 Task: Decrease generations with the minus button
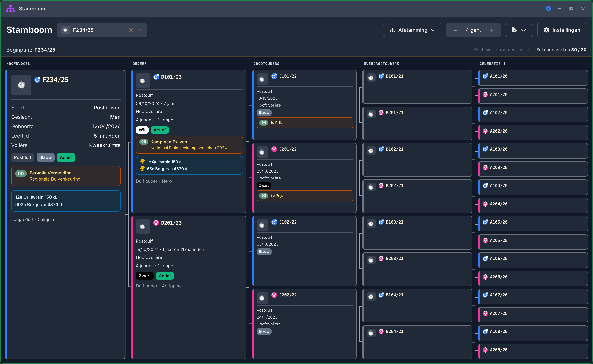[x=455, y=30]
